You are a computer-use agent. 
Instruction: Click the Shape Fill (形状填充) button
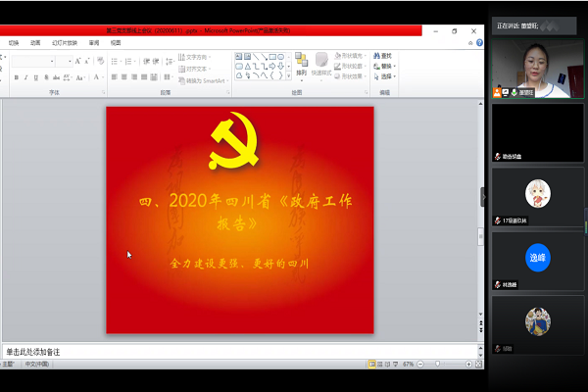pyautogui.click(x=353, y=56)
